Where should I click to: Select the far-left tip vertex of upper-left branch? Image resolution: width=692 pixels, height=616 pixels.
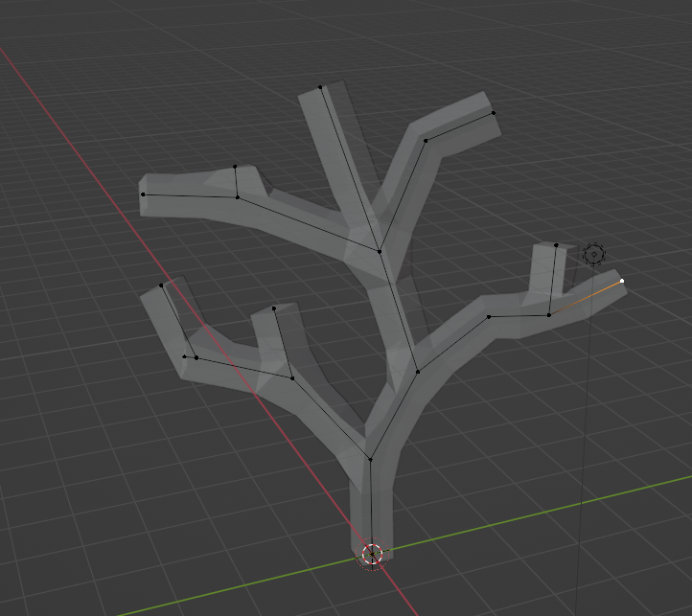(x=143, y=194)
